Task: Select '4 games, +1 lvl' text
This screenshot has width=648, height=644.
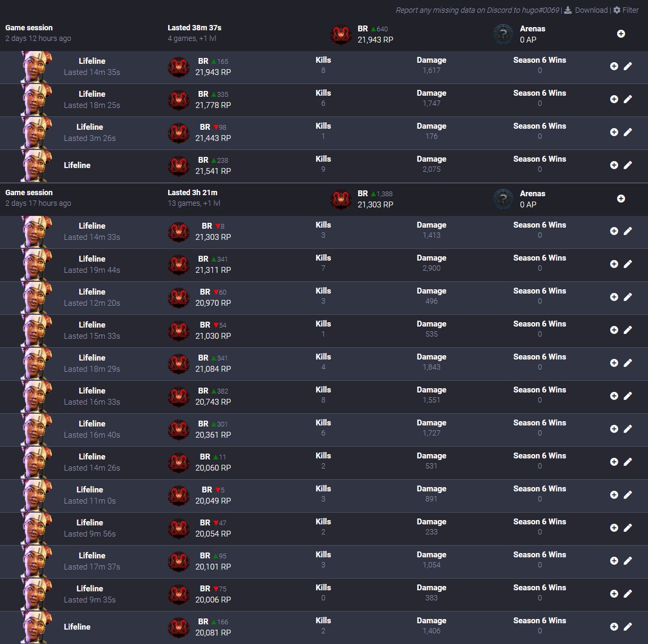Action: [x=192, y=38]
